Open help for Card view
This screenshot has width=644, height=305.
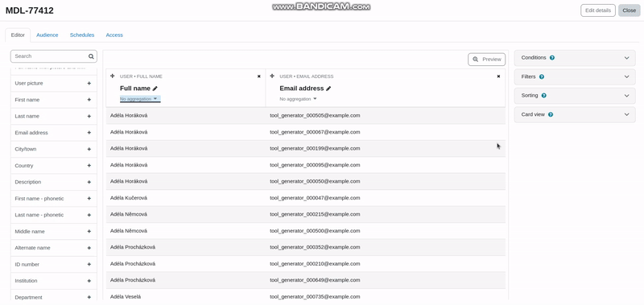[551, 114]
